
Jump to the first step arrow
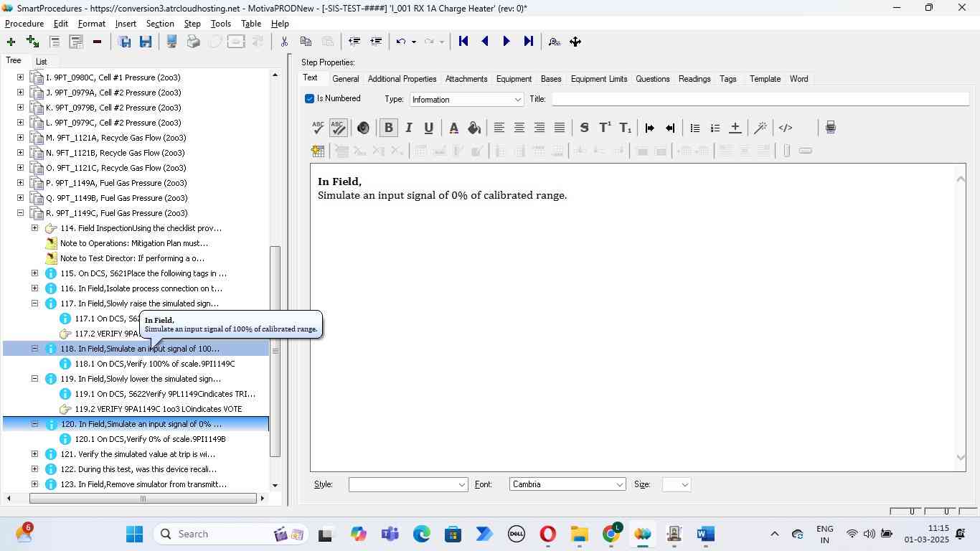click(463, 42)
